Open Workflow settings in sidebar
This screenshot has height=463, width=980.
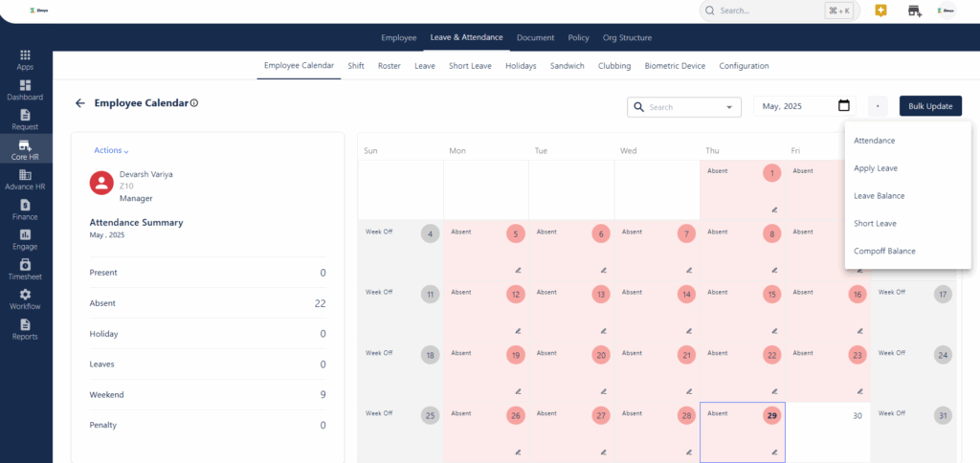pos(26,300)
